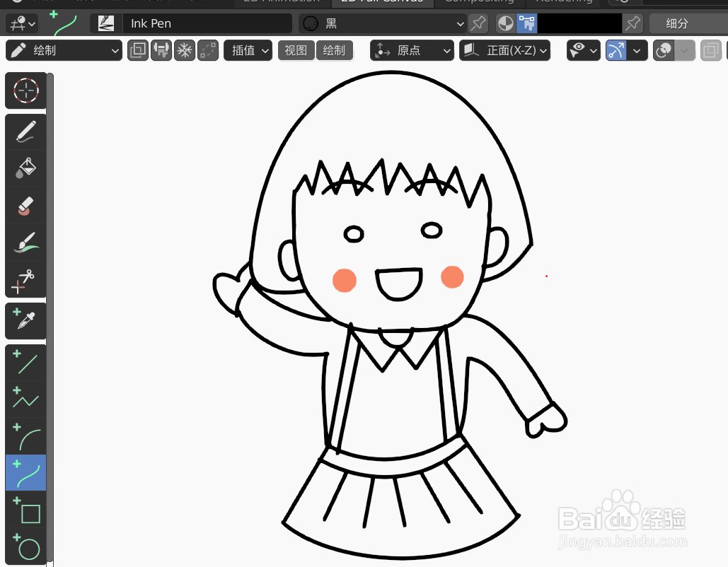
Task: Open the editor type dropdown
Action: 22,23
